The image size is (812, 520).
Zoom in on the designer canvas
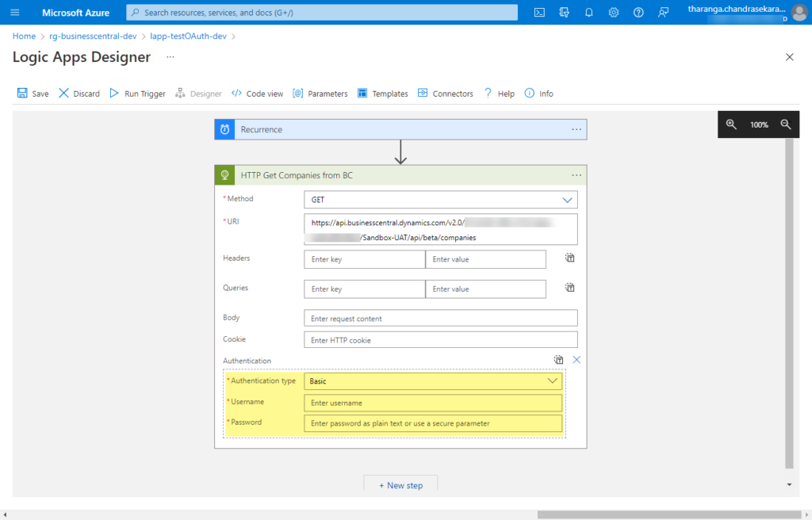point(731,124)
